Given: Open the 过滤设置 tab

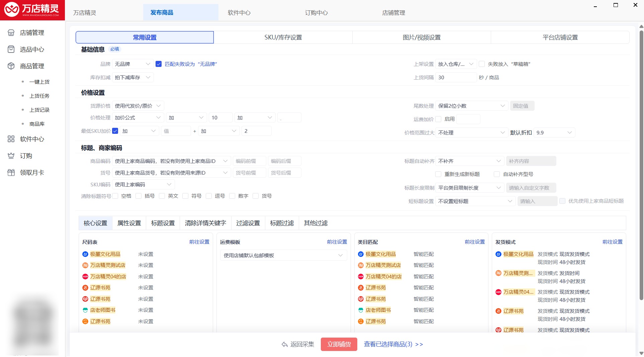Looking at the screenshot, I should (248, 223).
